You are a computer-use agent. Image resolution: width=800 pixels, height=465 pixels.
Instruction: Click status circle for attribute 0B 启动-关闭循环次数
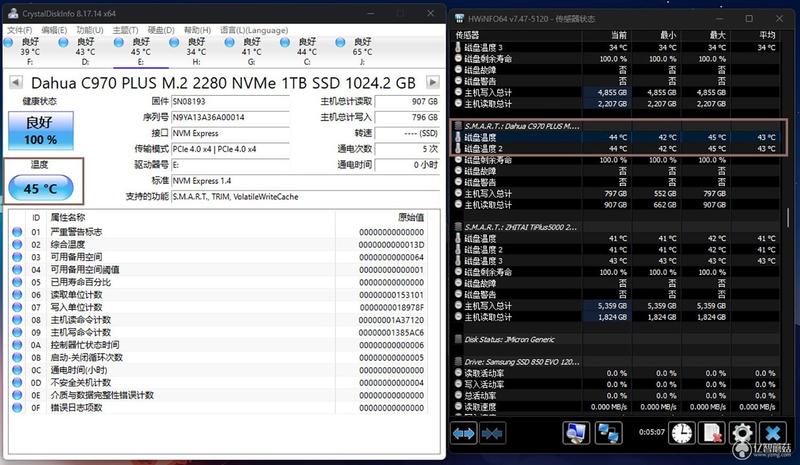click(x=17, y=357)
